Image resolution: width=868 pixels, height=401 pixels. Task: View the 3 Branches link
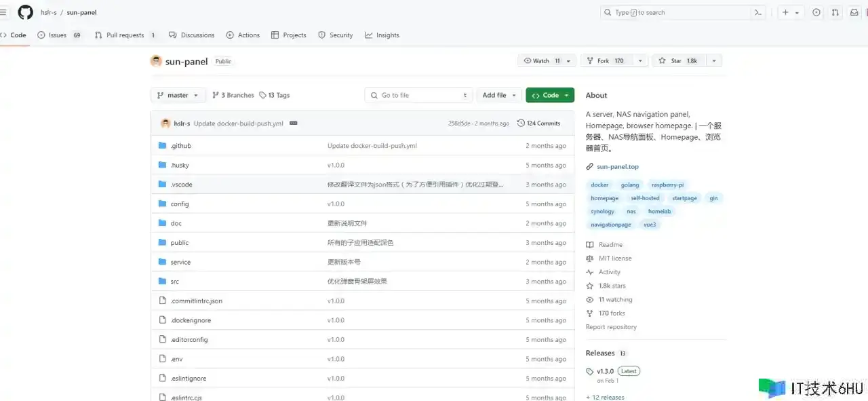click(233, 96)
